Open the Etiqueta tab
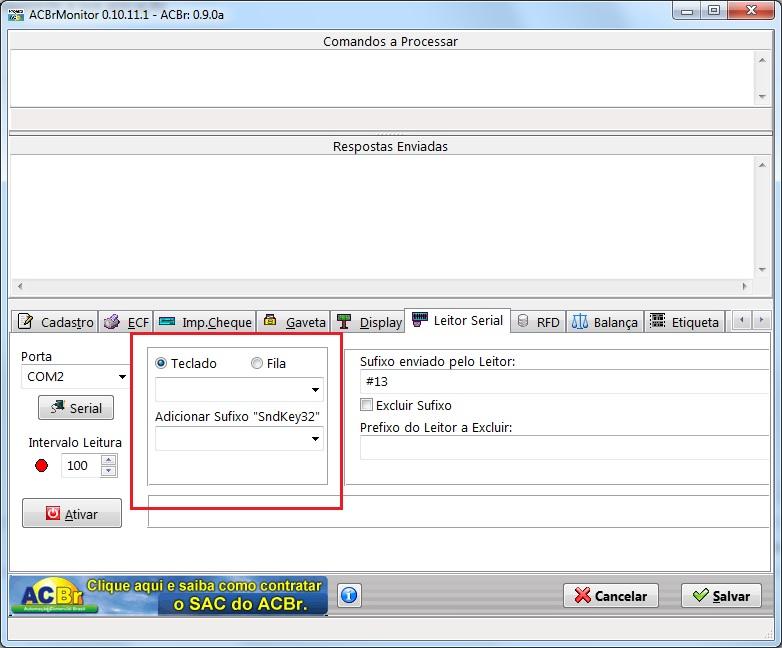782x648 pixels. (x=684, y=322)
